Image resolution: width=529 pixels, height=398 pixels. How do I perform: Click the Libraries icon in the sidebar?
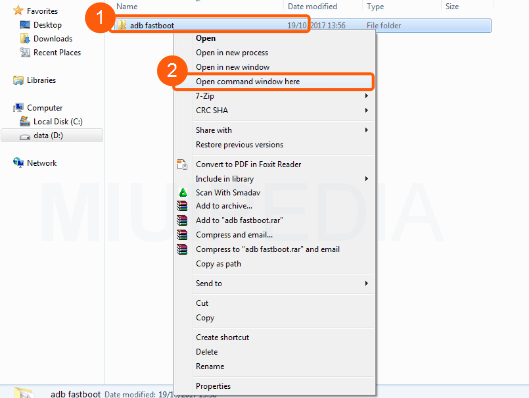click(x=18, y=80)
